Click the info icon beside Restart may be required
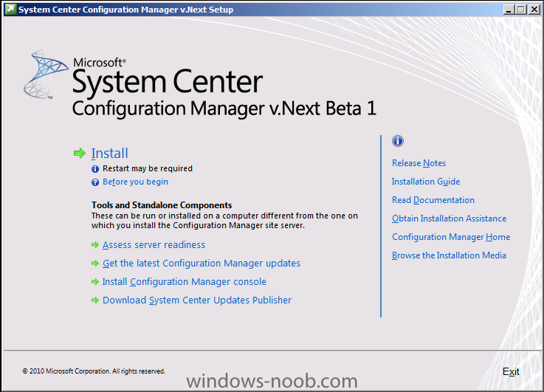 (95, 169)
